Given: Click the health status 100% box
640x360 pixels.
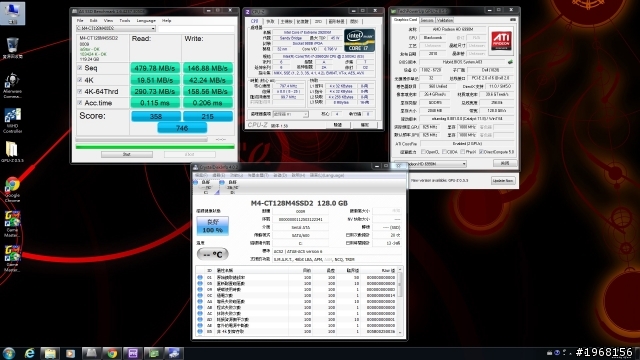Looking at the screenshot, I should pos(213,226).
